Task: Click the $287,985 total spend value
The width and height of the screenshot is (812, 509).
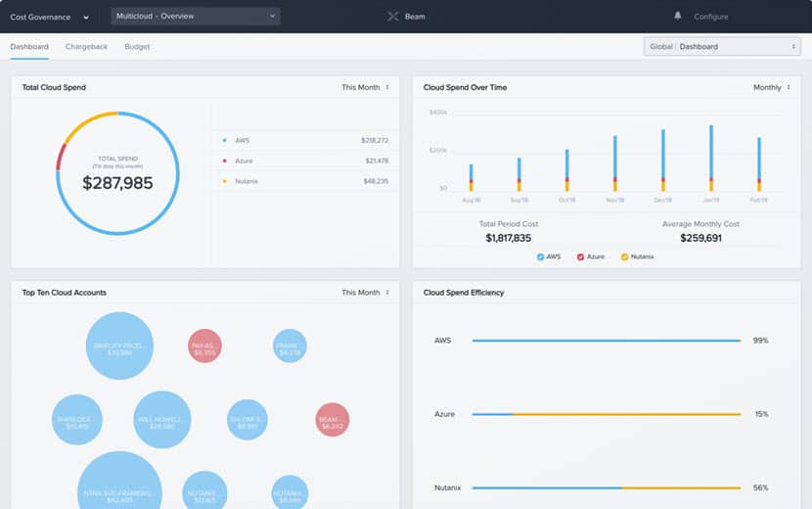Action: tap(117, 183)
